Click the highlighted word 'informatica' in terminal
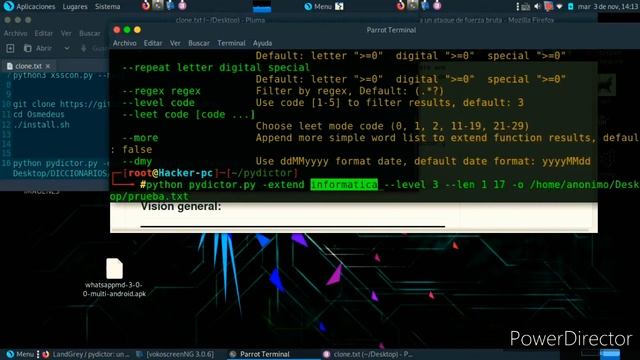The width and height of the screenshot is (640, 360). tap(344, 184)
